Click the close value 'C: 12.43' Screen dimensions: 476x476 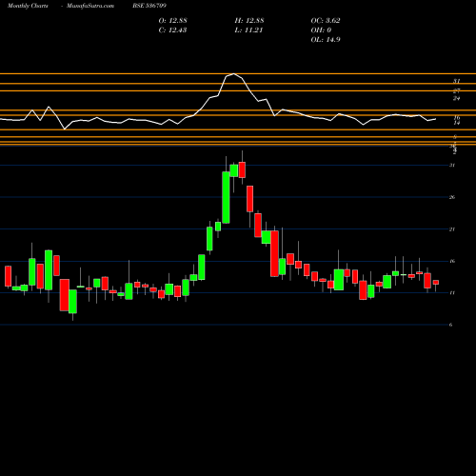[x=172, y=30]
